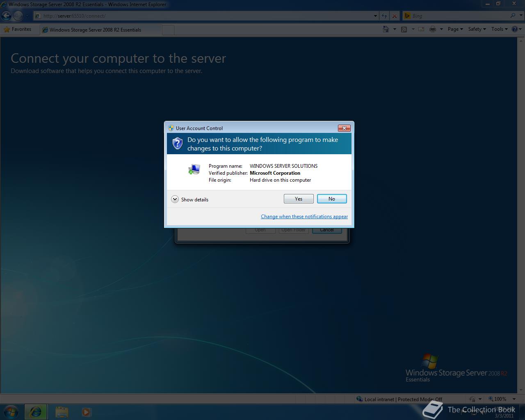Click No in the User Account Control dialog
The width and height of the screenshot is (525, 420).
click(332, 199)
